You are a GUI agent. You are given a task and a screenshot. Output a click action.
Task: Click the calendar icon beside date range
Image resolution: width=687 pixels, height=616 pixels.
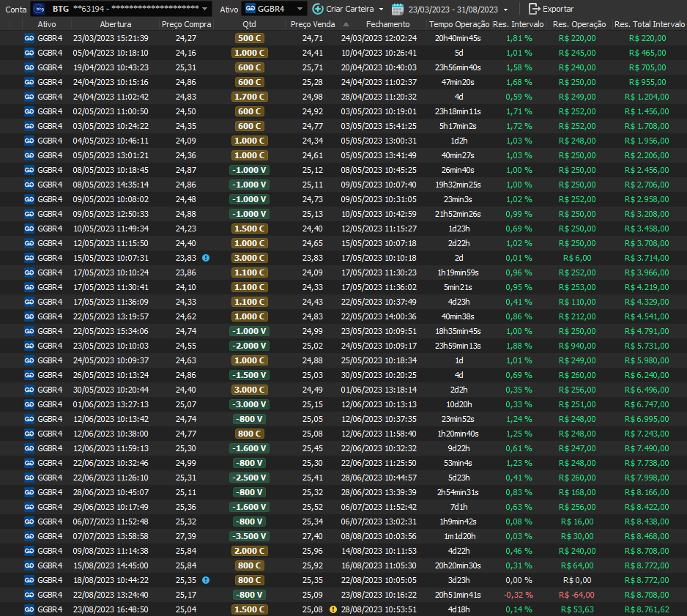[x=398, y=9]
